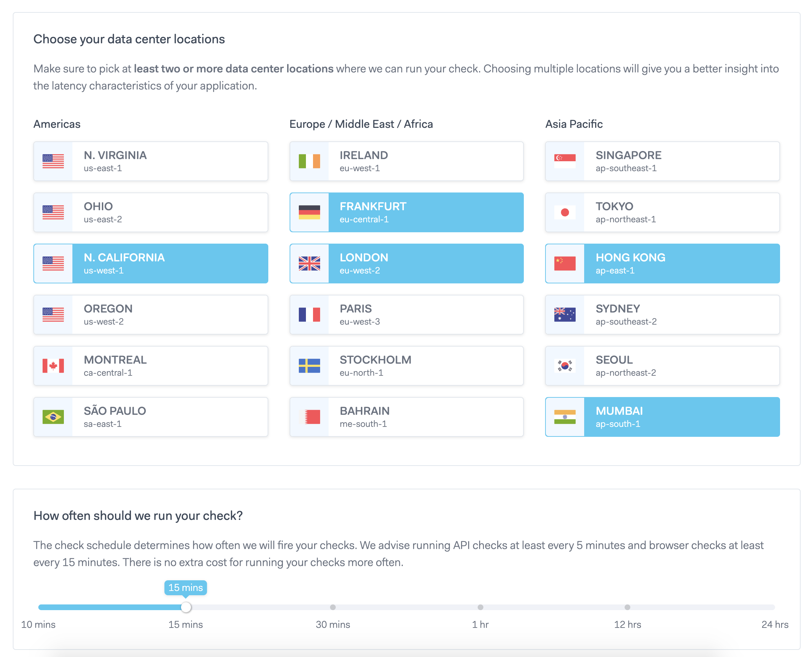The height and width of the screenshot is (657, 812).
Task: Click the Australian flag on Sydney card
Action: (x=565, y=315)
